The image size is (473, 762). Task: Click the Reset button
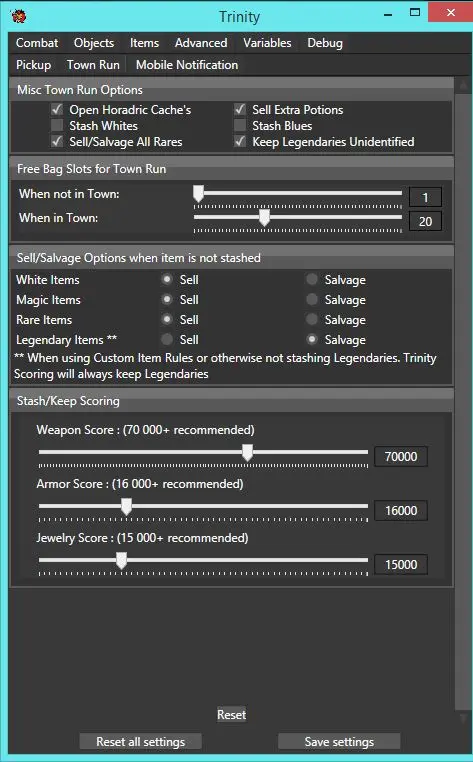pyautogui.click(x=231, y=714)
